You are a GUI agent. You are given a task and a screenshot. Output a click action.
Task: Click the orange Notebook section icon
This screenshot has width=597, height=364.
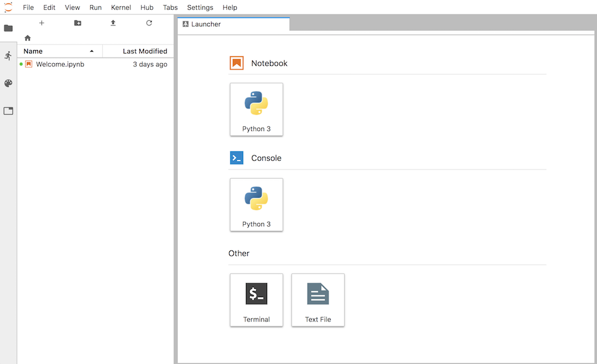click(237, 63)
